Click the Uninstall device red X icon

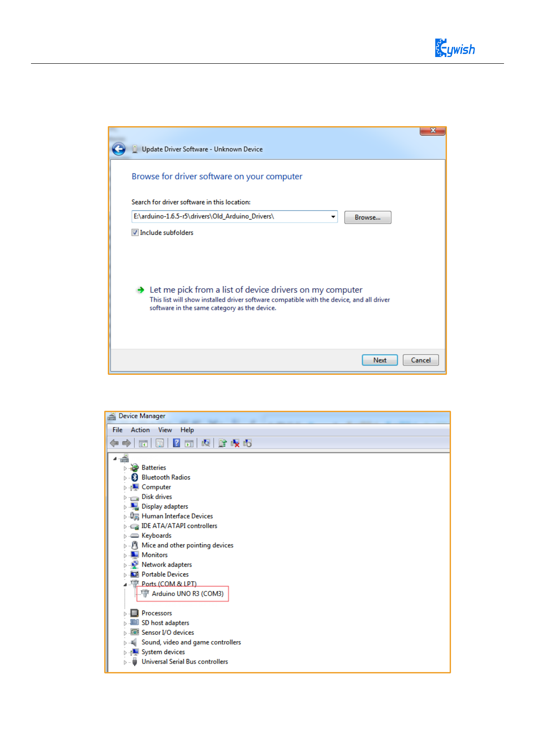(x=235, y=443)
